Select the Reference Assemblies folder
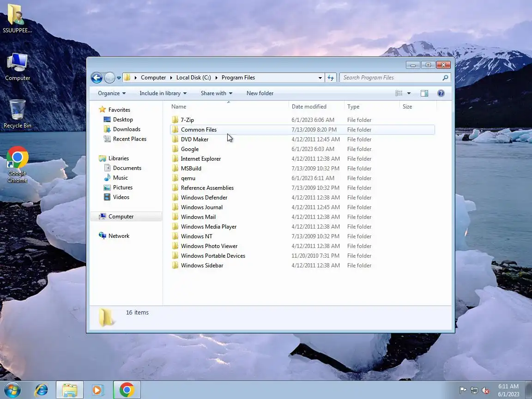Image resolution: width=532 pixels, height=399 pixels. 207,187
